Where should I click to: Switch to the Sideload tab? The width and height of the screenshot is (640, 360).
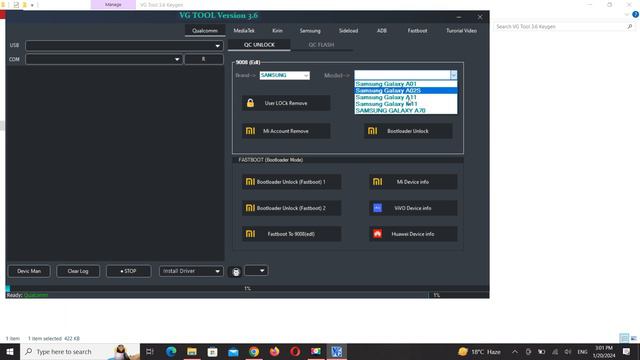[x=348, y=31]
